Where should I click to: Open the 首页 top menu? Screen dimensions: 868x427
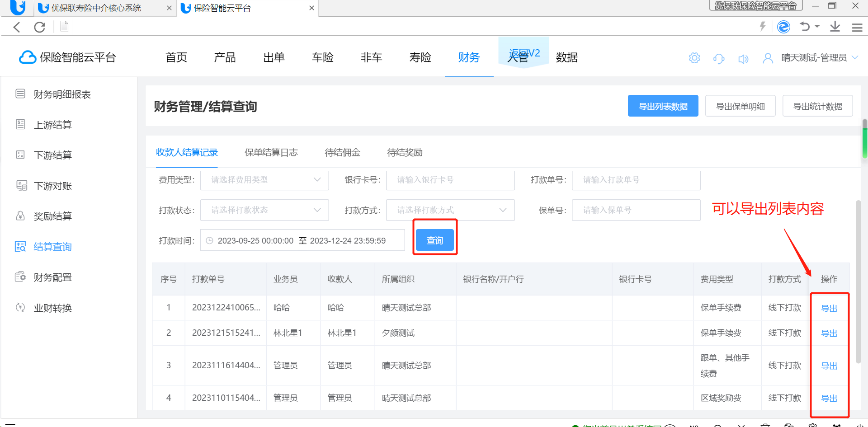[x=176, y=57]
